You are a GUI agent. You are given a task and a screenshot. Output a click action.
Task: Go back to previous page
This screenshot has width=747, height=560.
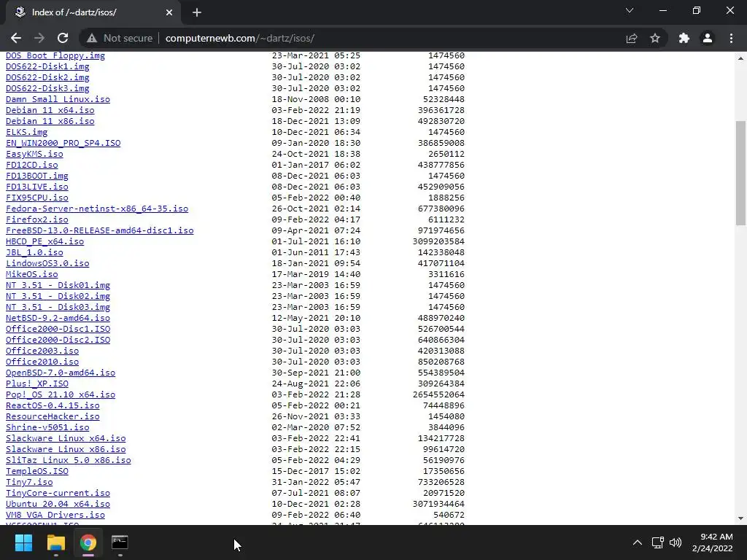point(16,38)
